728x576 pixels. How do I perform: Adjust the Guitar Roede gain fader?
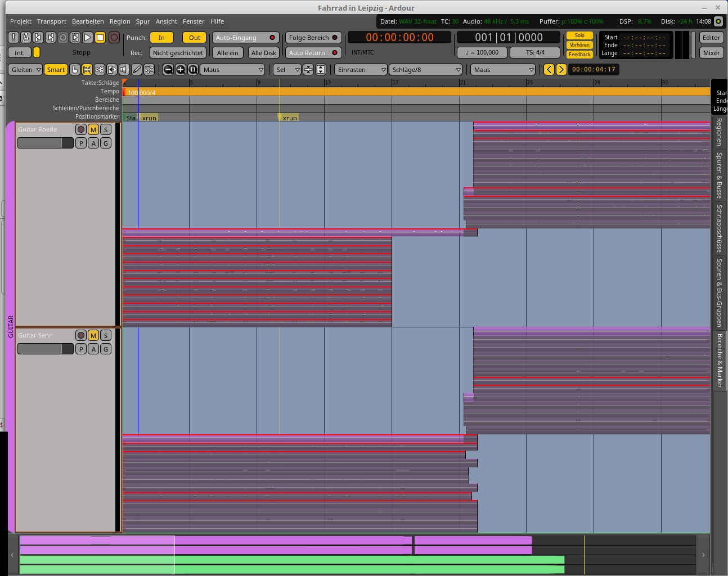(45, 143)
